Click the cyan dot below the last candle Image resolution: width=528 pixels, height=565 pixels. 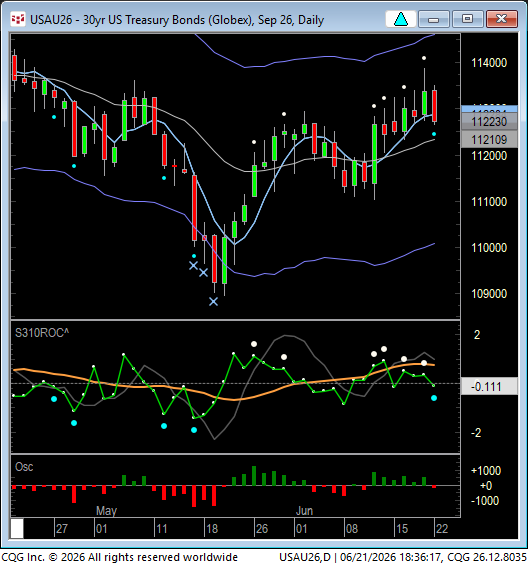pos(434,134)
